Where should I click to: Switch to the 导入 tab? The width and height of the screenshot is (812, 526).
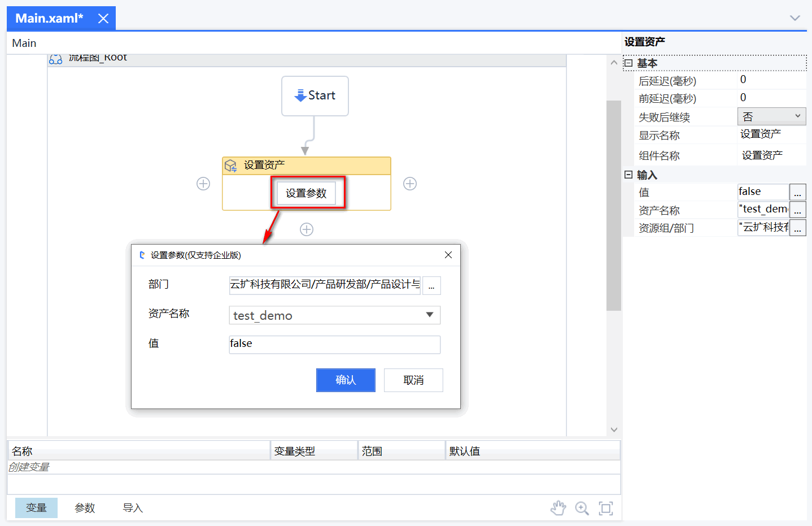[x=133, y=508]
